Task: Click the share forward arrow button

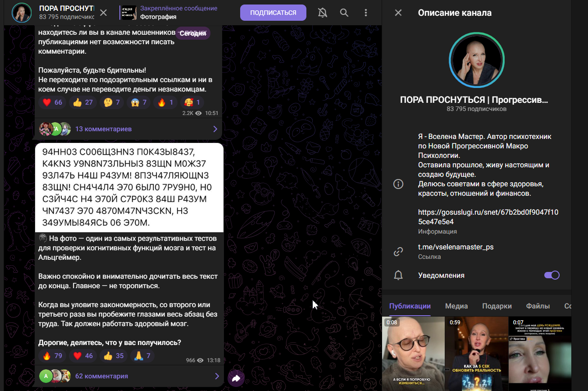Action: coord(236,378)
